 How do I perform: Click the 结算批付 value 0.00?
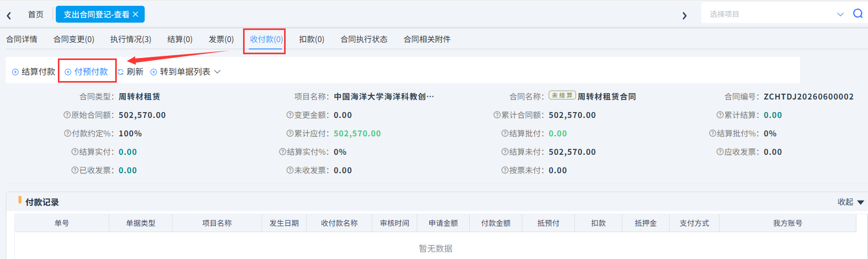[558, 133]
